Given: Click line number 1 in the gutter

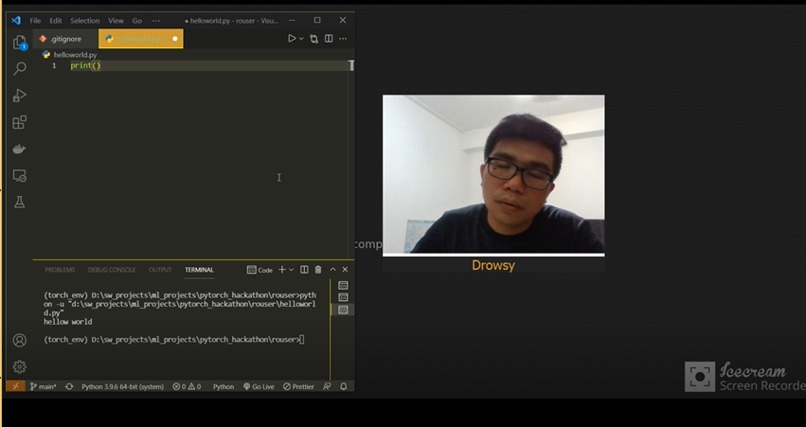Looking at the screenshot, I should [54, 65].
